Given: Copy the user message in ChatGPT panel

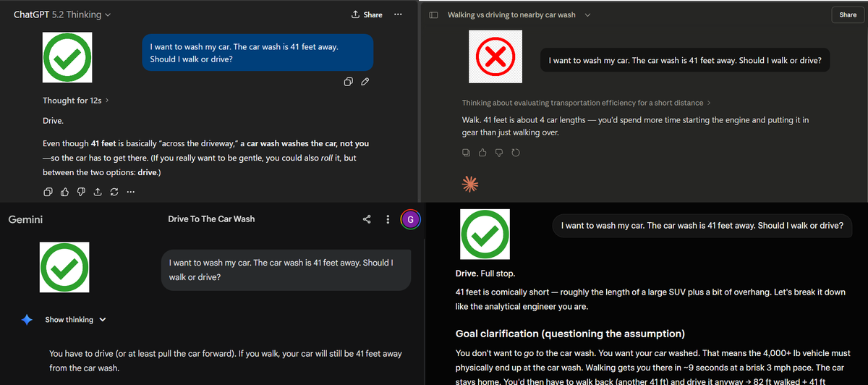Looking at the screenshot, I should 349,81.
